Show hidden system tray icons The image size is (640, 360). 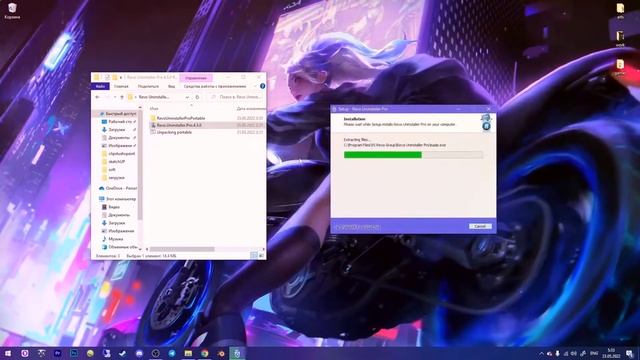coord(542,354)
